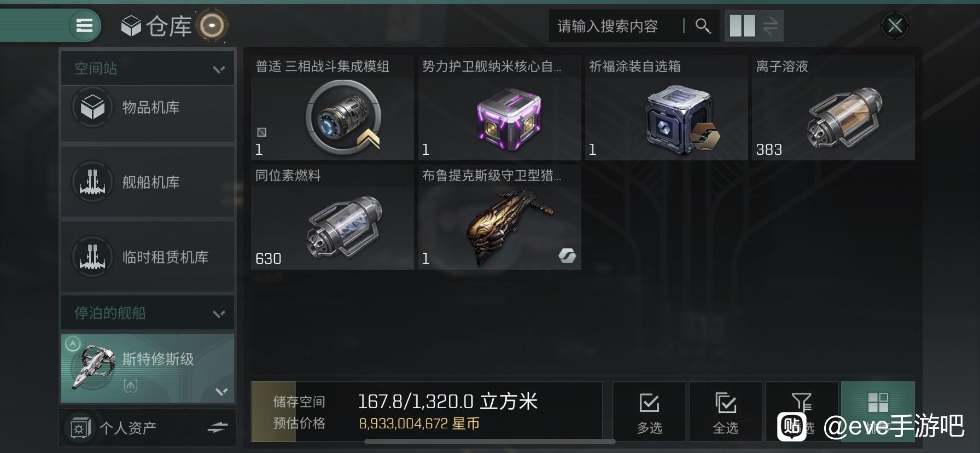Open 物品机库 item hangar
The width and height of the screenshot is (980, 453).
(148, 107)
